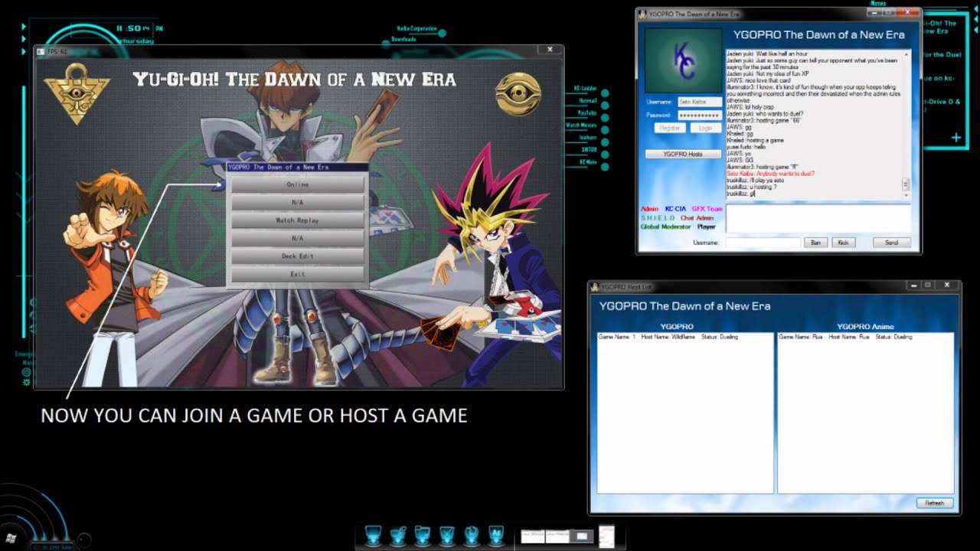Click the KC Main shortcut dot

click(x=605, y=166)
